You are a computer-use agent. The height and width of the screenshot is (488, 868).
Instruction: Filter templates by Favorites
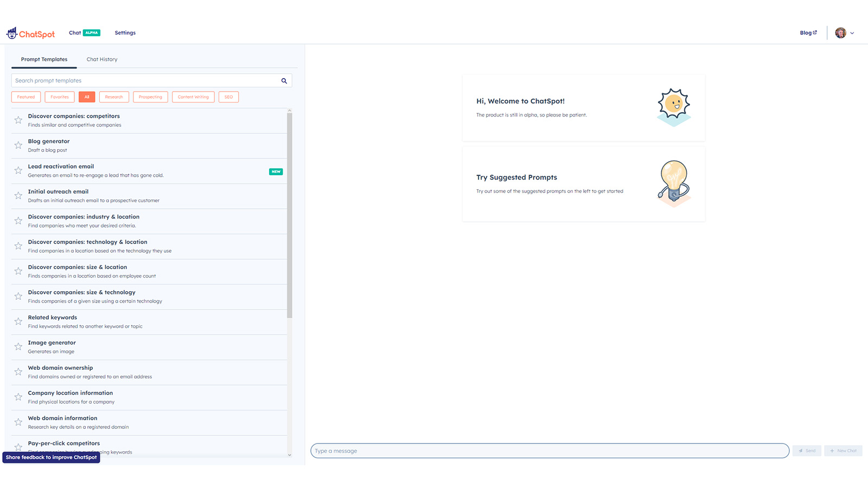60,97
